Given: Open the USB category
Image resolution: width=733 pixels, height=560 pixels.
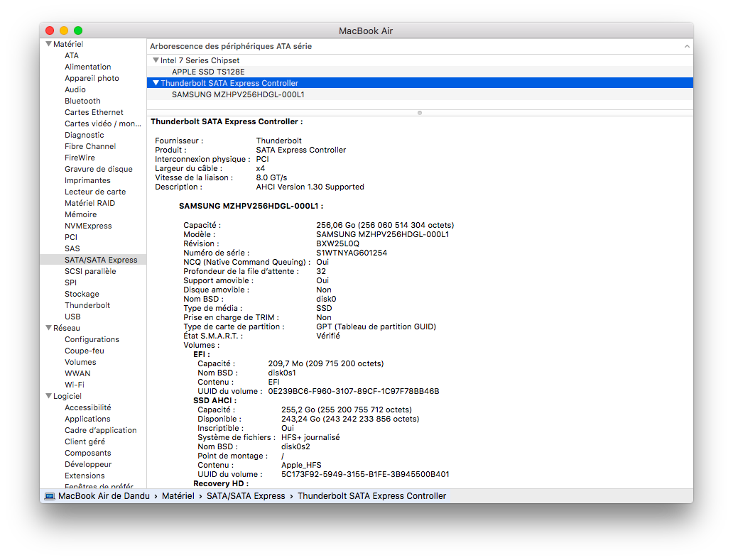Looking at the screenshot, I should [72, 317].
